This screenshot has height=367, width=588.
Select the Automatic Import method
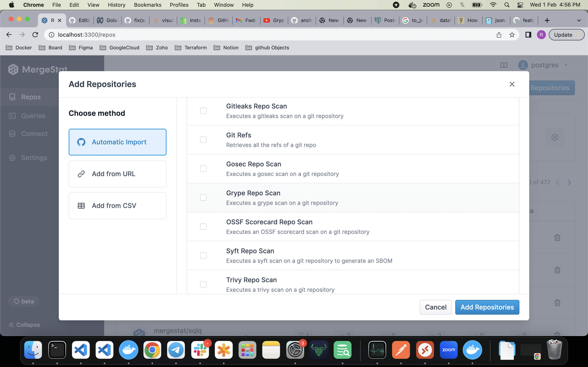(x=117, y=142)
